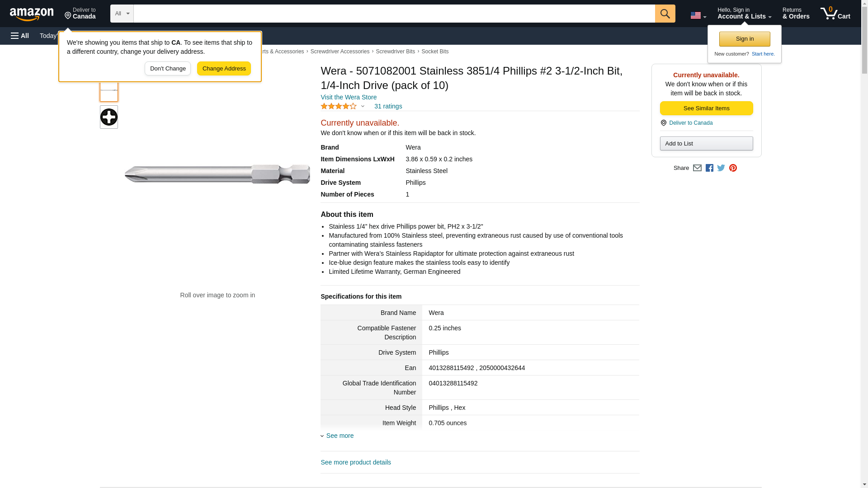Open the All hamburger menu
This screenshot has height=488, width=868.
coord(20,36)
